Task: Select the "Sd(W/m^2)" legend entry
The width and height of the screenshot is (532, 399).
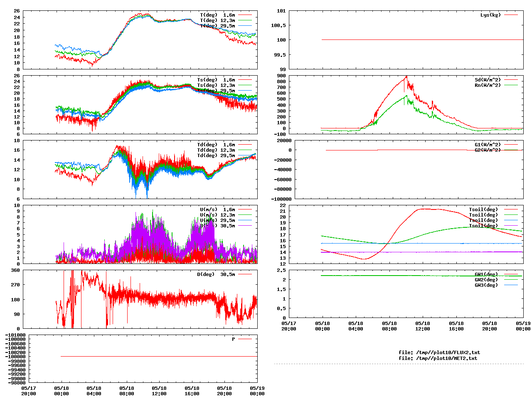Action: tap(488, 80)
